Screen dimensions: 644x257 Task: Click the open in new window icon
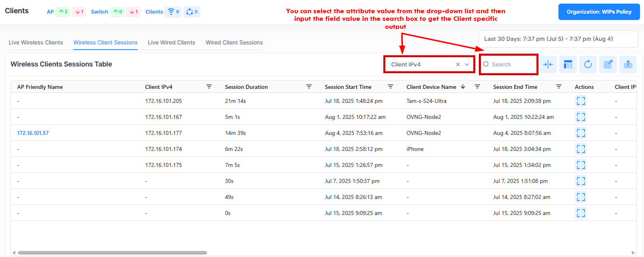pyautogui.click(x=608, y=64)
